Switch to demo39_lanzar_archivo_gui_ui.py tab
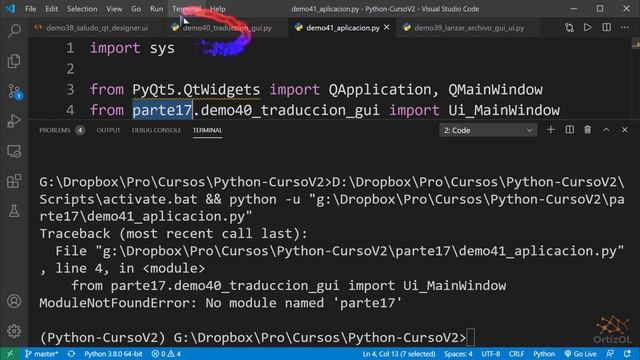The width and height of the screenshot is (640, 360). tap(469, 28)
